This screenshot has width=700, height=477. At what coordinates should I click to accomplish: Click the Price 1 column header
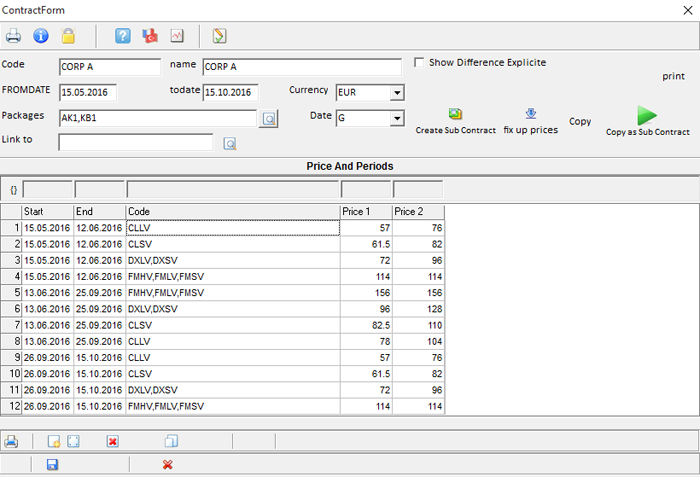pos(366,212)
